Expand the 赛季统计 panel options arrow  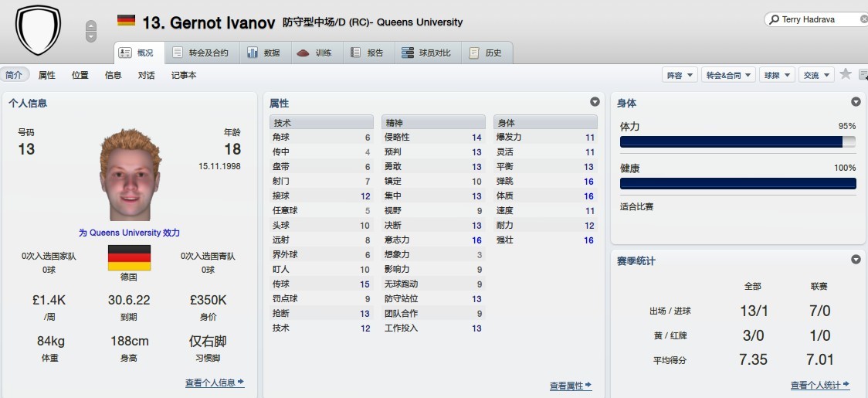tap(856, 260)
